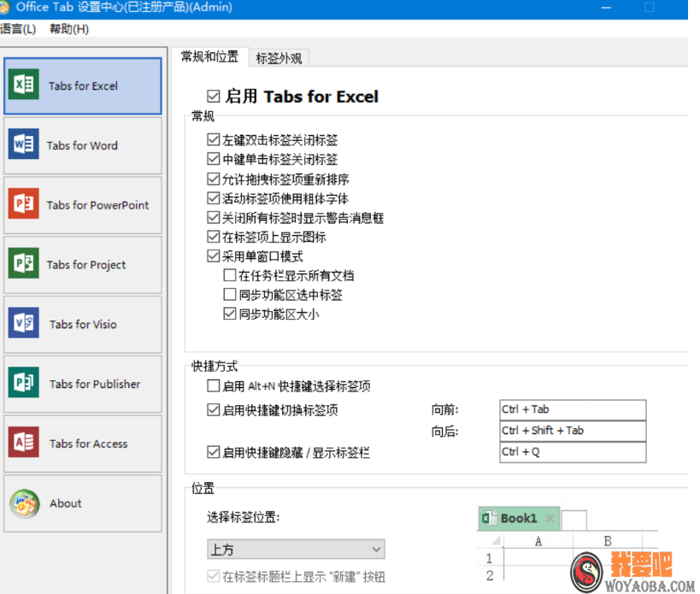Click column A header in preview
Viewport: 700px width, 594px height.
point(538,541)
